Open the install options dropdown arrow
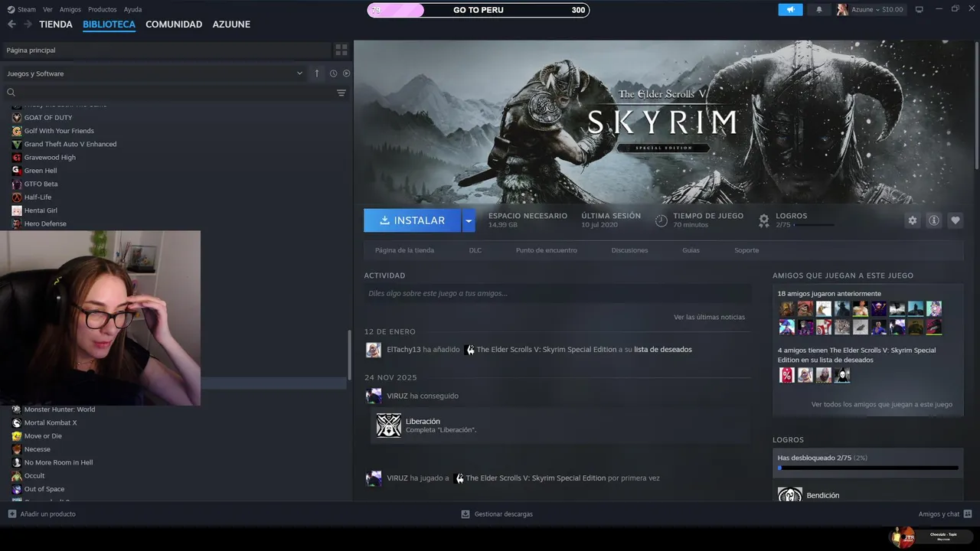980x551 pixels. (x=469, y=220)
